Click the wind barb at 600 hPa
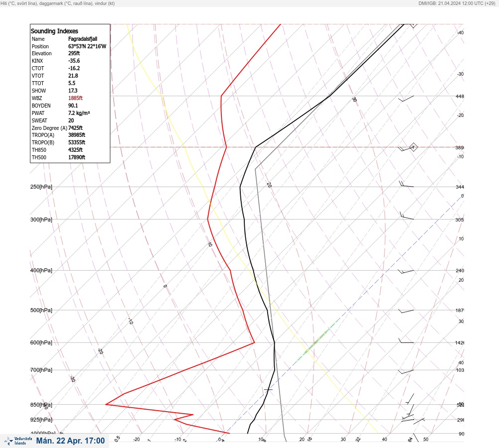Viewport: 499px width, 448px height. point(406,341)
